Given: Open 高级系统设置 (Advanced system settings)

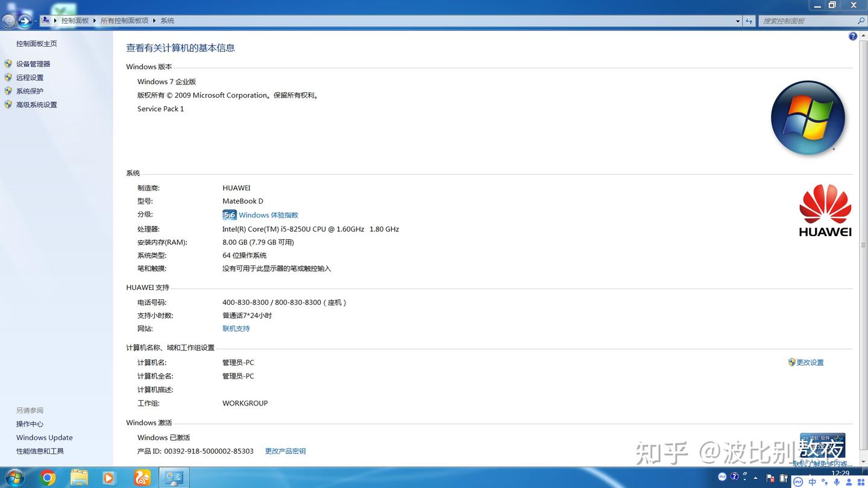Looking at the screenshot, I should tap(36, 104).
